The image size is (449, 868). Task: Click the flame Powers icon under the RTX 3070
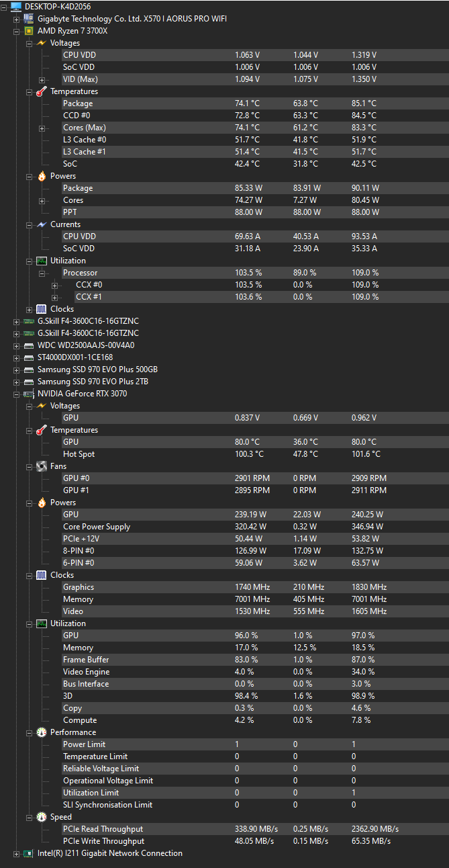pyautogui.click(x=42, y=503)
